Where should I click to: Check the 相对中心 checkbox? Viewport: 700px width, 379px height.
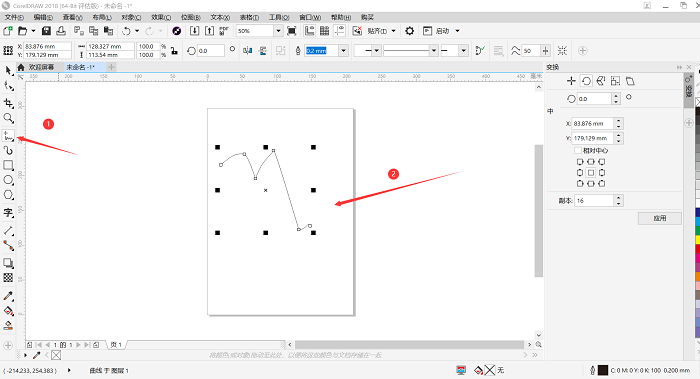pos(578,150)
